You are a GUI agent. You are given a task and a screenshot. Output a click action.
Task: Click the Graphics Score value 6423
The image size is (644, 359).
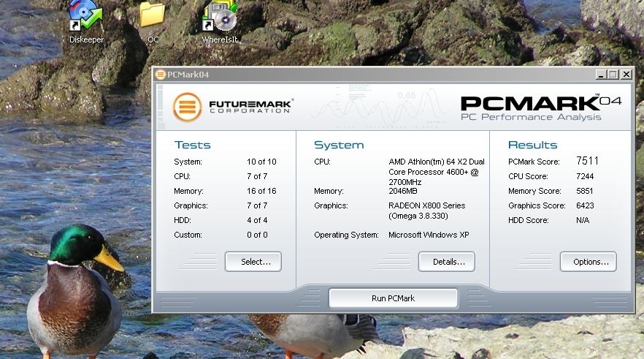(585, 205)
